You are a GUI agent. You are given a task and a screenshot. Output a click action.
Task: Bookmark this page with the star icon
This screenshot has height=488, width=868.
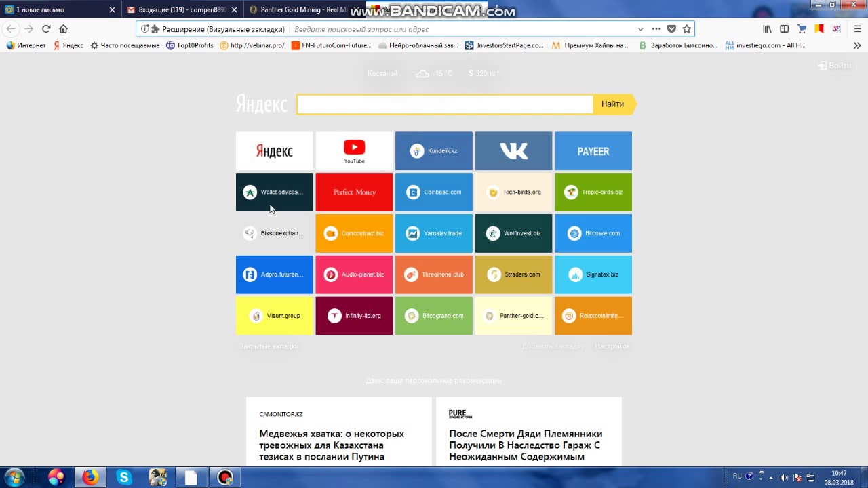pyautogui.click(x=687, y=29)
